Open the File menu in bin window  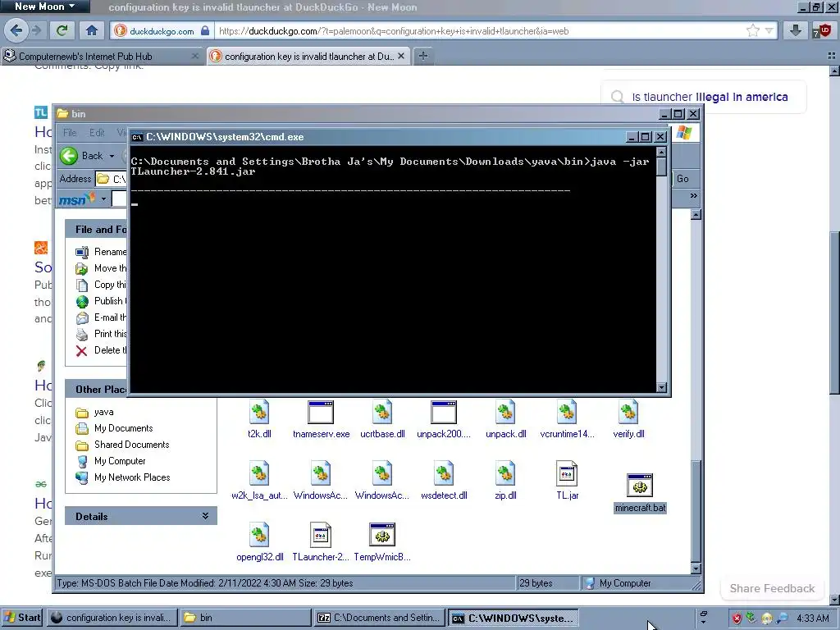[70, 132]
